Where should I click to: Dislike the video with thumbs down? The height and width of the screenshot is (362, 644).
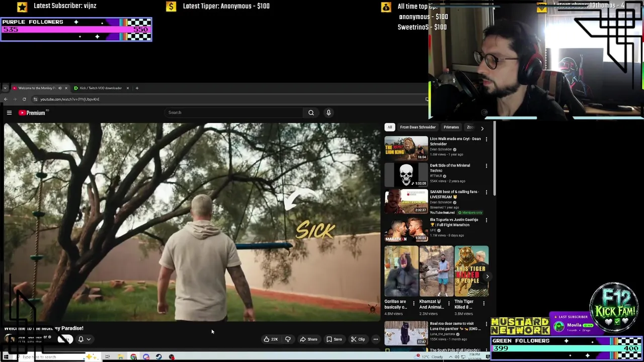pyautogui.click(x=288, y=339)
